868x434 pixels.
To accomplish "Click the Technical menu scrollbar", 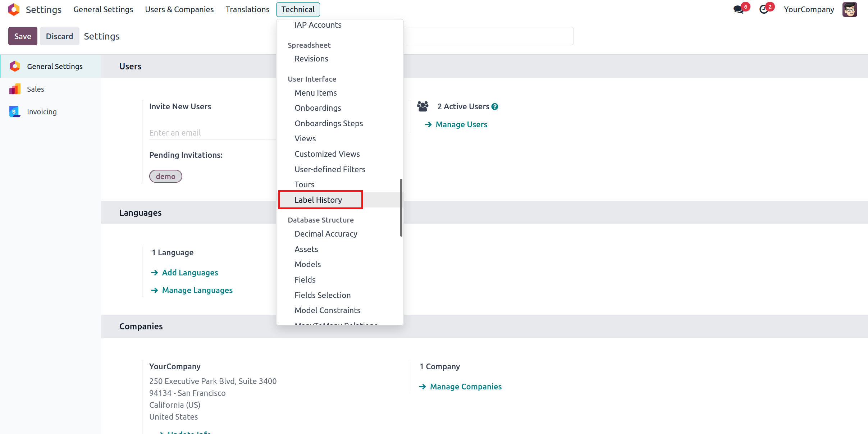I will click(x=401, y=207).
